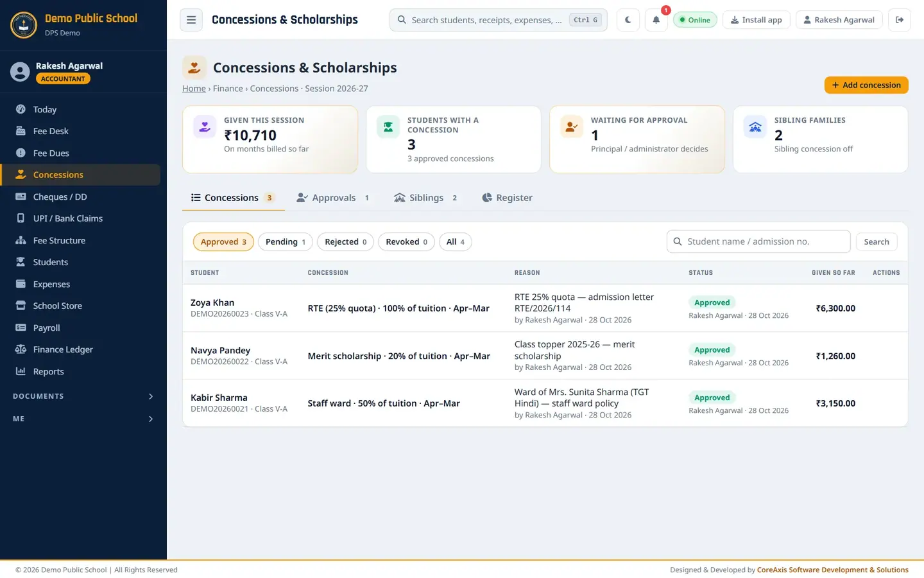
Task: Open the Register tab
Action: [x=507, y=198]
